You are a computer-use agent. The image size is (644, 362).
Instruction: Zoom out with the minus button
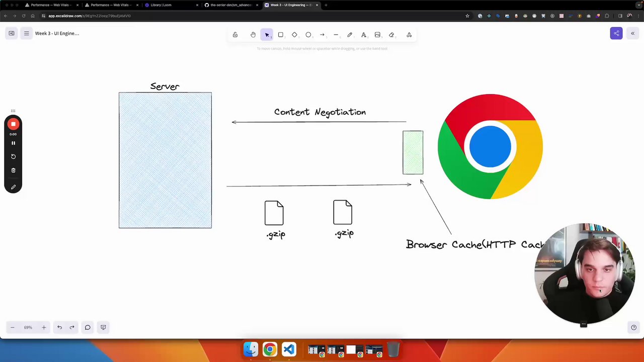pyautogui.click(x=13, y=327)
